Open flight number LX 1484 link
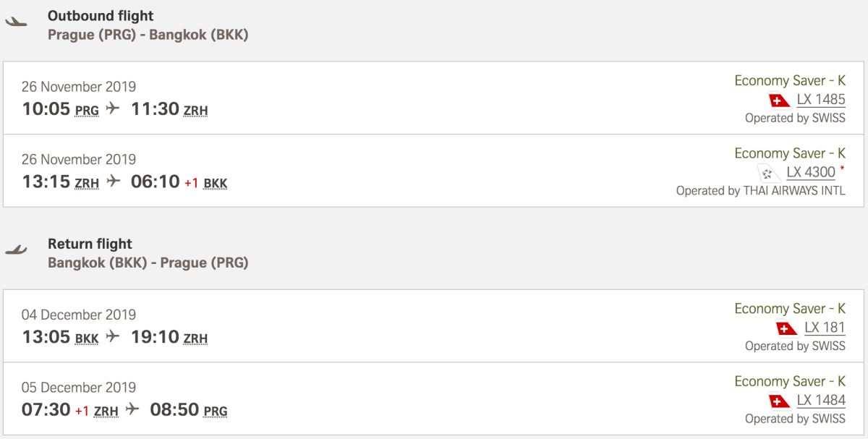 click(821, 400)
